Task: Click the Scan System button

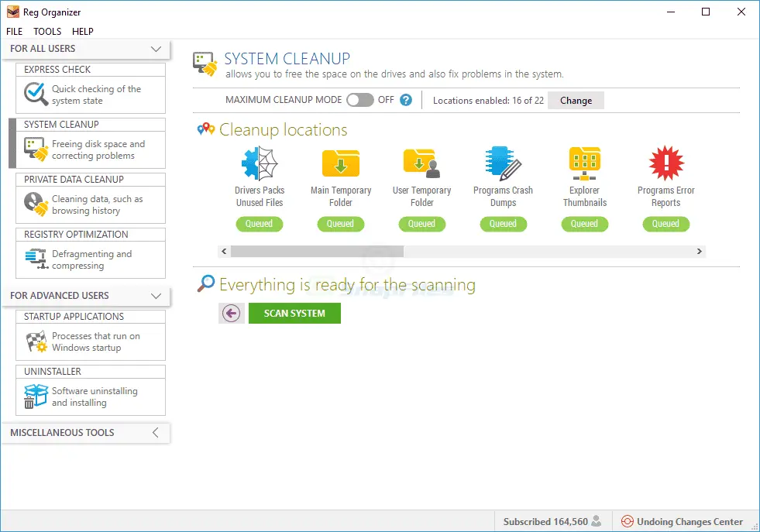Action: pyautogui.click(x=294, y=313)
